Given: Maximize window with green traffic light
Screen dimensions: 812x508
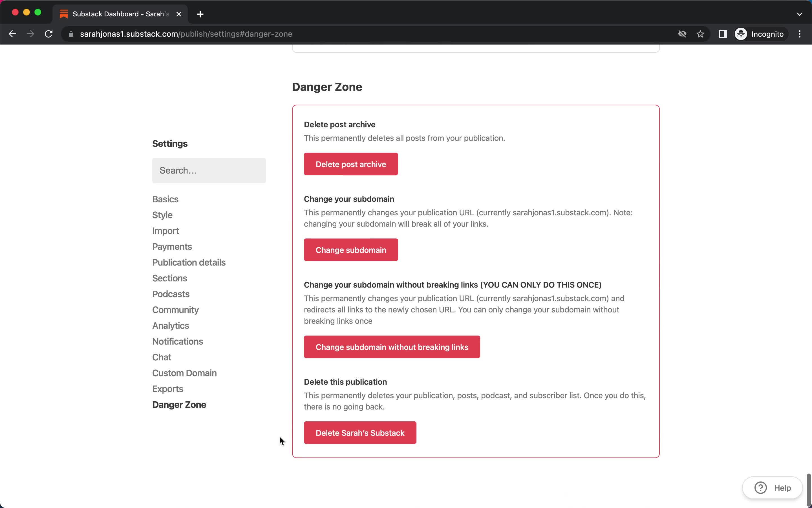Looking at the screenshot, I should pos(38,12).
